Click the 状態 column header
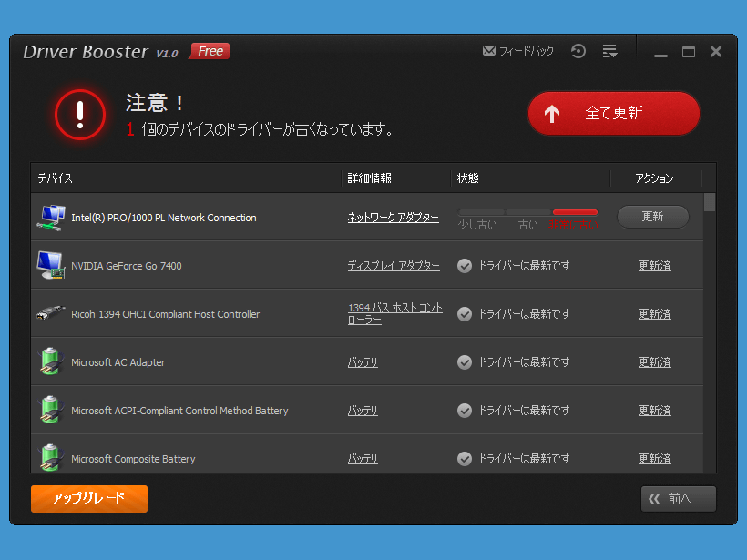 point(468,178)
